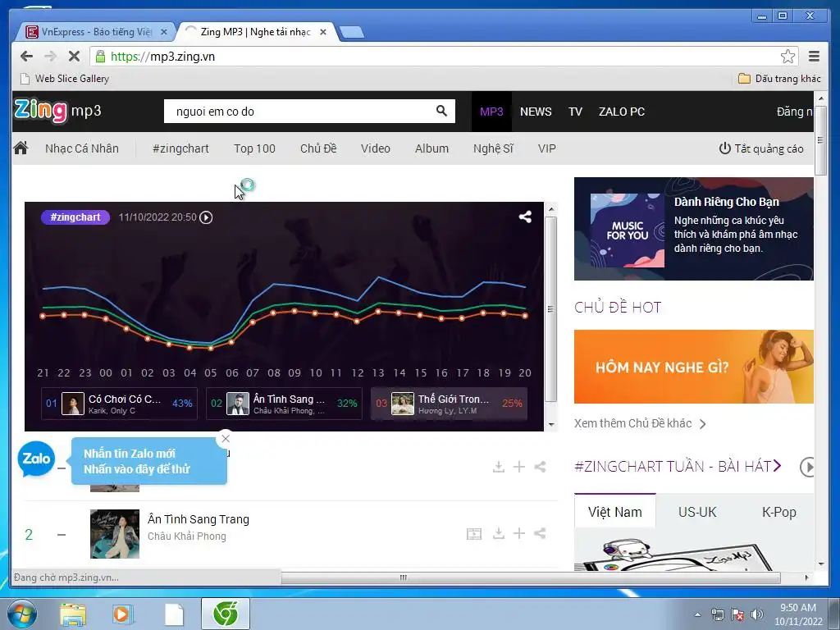Go to the home icon in navigation bar
This screenshot has height=630, width=840.
pyautogui.click(x=21, y=148)
